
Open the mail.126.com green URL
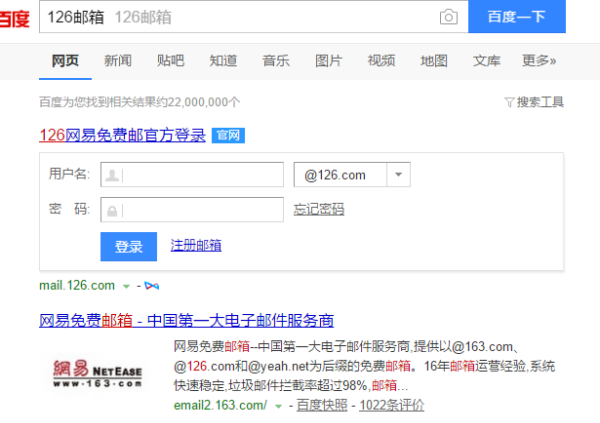tap(77, 286)
